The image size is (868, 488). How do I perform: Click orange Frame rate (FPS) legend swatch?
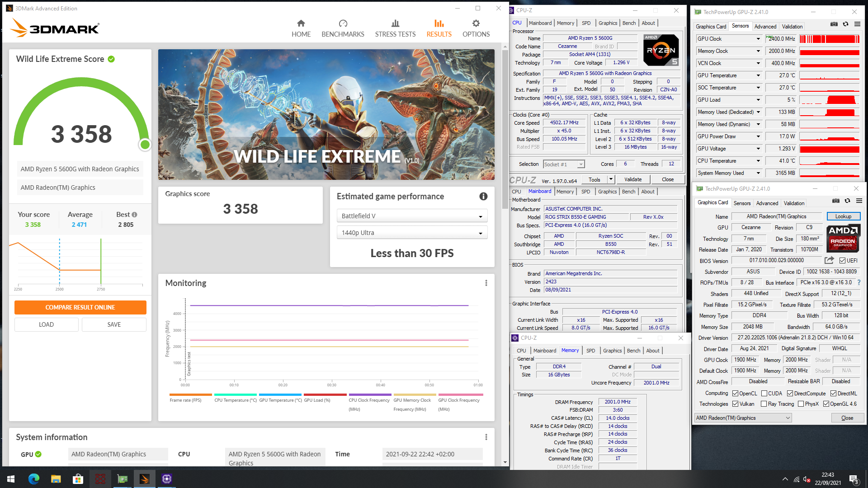[191, 394]
